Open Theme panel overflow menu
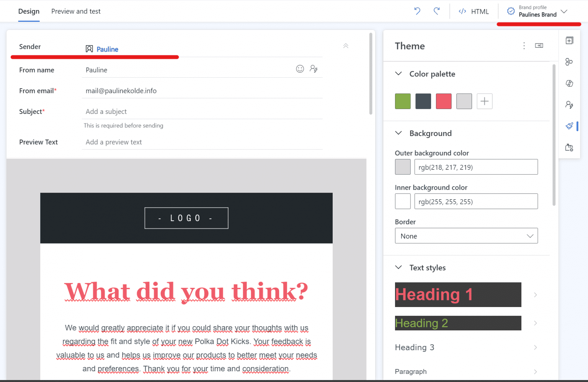 pos(524,46)
